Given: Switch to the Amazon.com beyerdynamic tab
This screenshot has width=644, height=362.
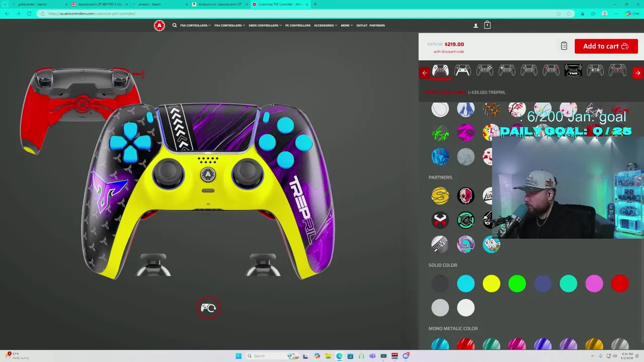Looking at the screenshot, I should pos(220,4).
